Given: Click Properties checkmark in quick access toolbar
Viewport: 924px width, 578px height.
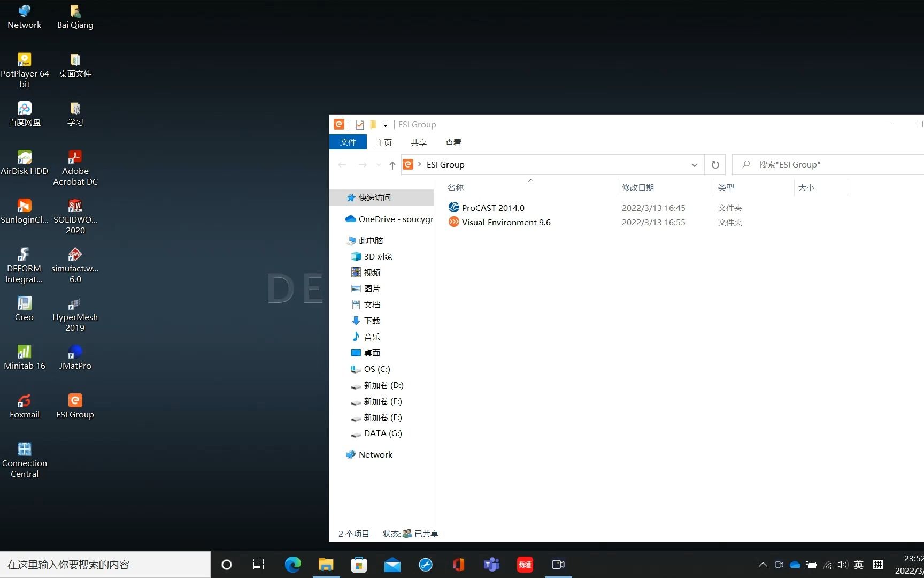Looking at the screenshot, I should pyautogui.click(x=360, y=125).
